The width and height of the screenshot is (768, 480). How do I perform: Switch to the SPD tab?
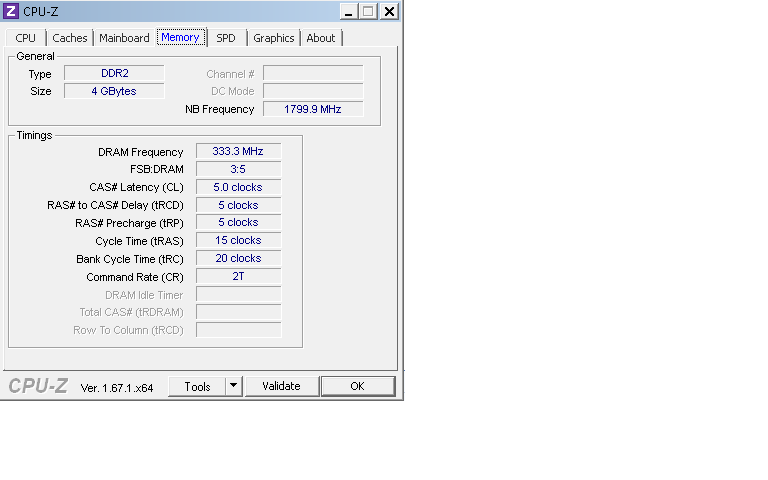(226, 38)
